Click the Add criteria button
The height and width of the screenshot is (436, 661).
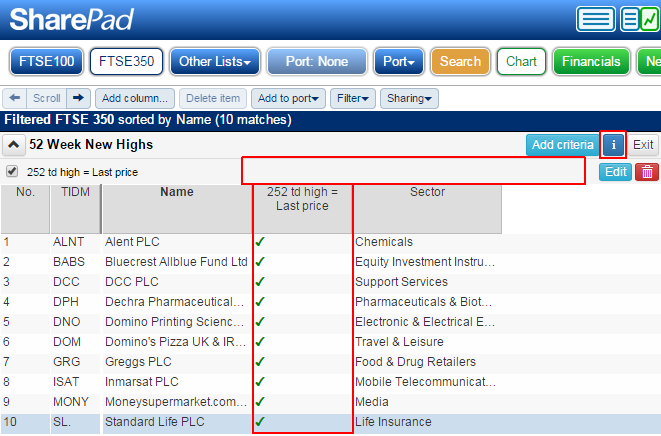point(562,145)
